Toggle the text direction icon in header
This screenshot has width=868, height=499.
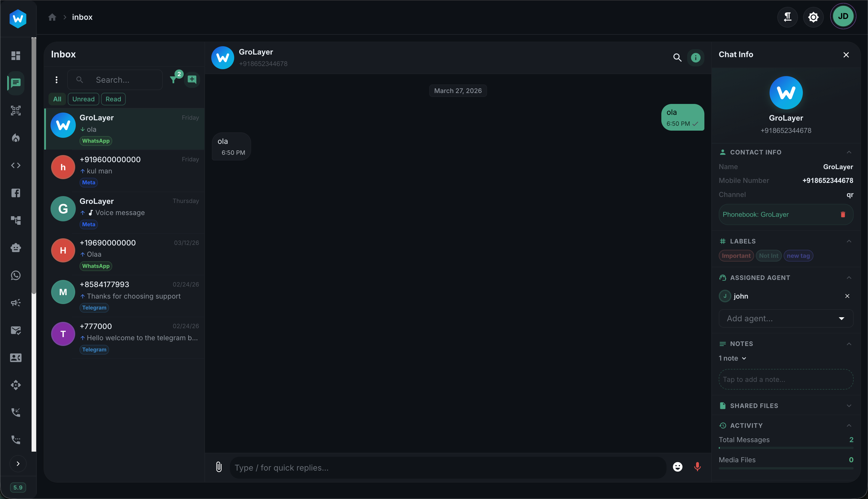click(x=788, y=17)
